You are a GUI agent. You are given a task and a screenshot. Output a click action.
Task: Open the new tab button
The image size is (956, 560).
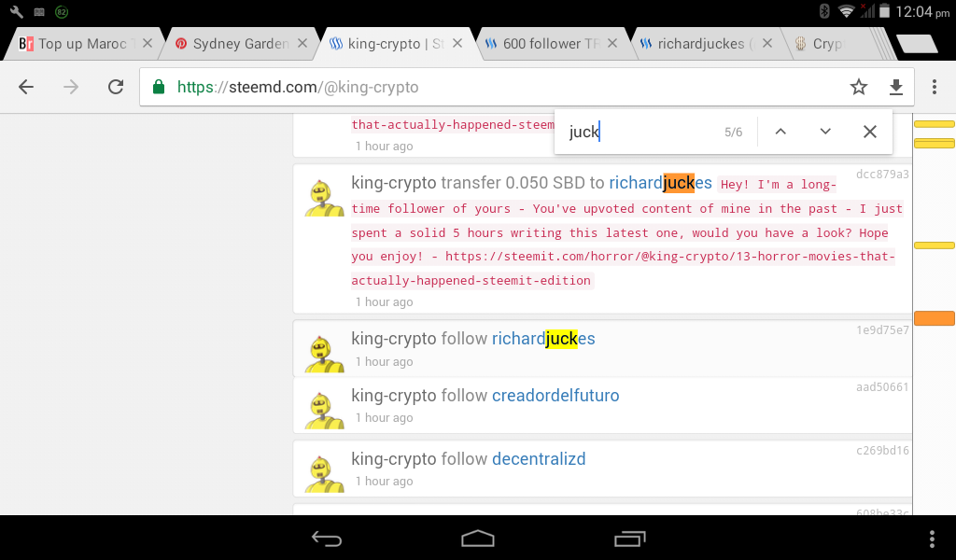tap(917, 44)
